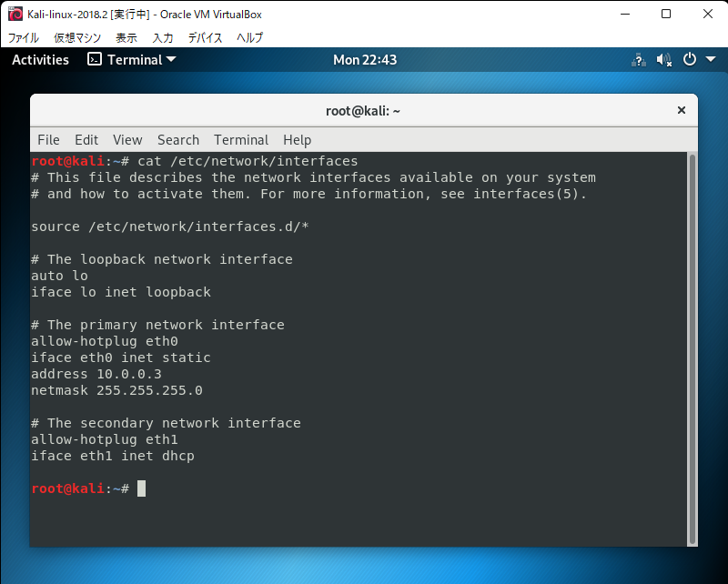Viewport: 728px width, 584px height.
Task: Click the 'iface eth0 inet static' line
Action: pyautogui.click(x=121, y=357)
